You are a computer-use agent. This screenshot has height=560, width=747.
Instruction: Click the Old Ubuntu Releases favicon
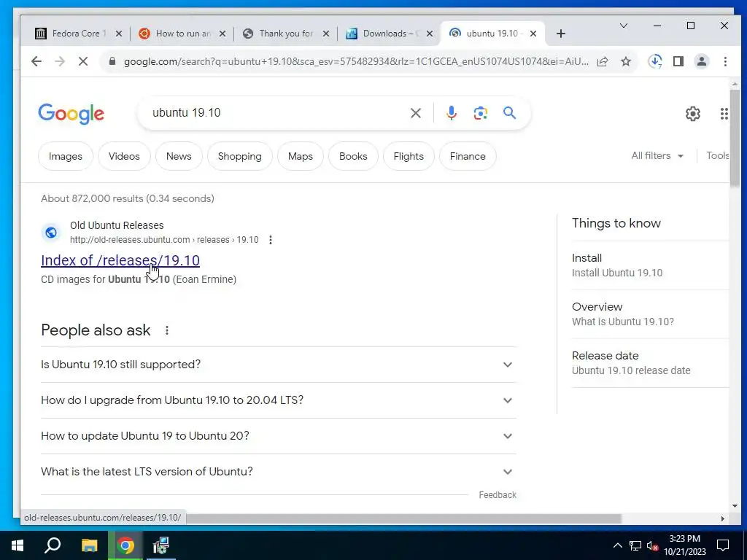pos(51,233)
